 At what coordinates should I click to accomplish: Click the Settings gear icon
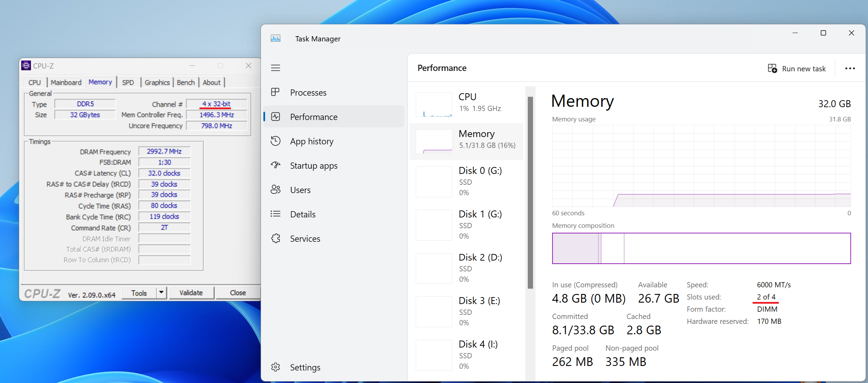click(x=276, y=367)
